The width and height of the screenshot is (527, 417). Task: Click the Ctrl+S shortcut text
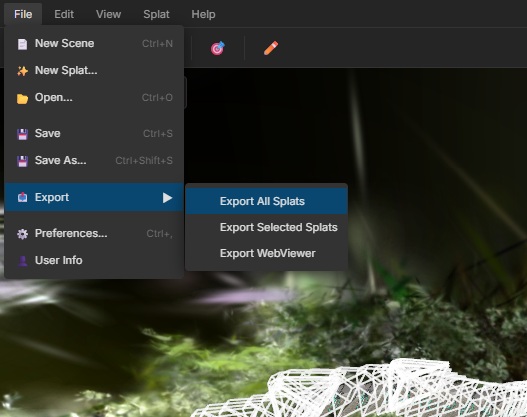(158, 133)
